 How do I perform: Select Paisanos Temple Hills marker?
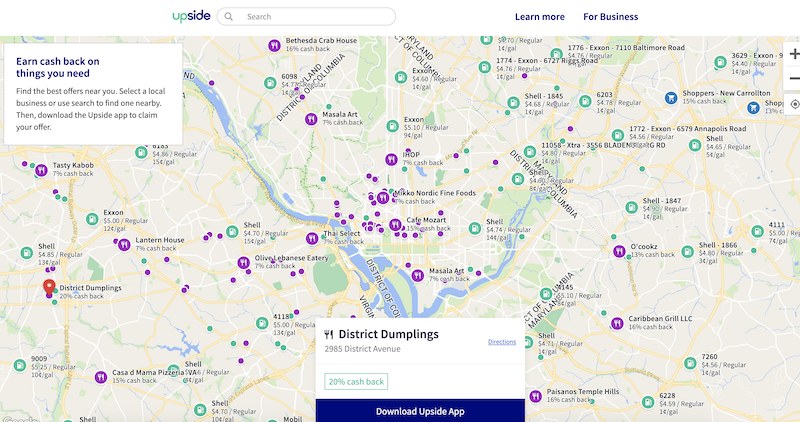click(535, 396)
